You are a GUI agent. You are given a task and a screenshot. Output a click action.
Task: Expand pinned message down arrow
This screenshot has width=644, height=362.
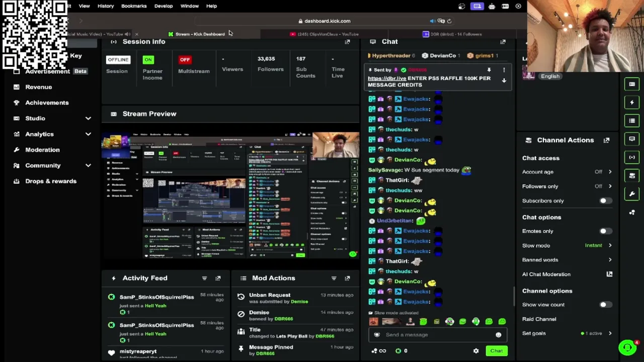tap(504, 80)
